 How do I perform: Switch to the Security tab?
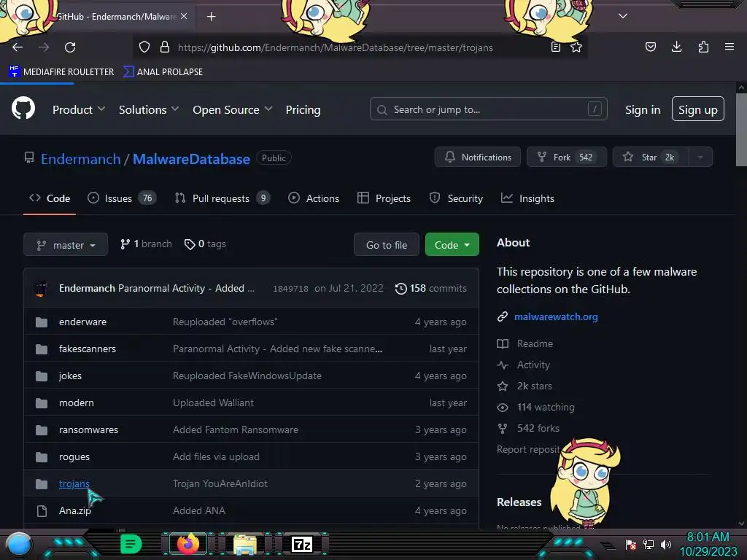456,198
